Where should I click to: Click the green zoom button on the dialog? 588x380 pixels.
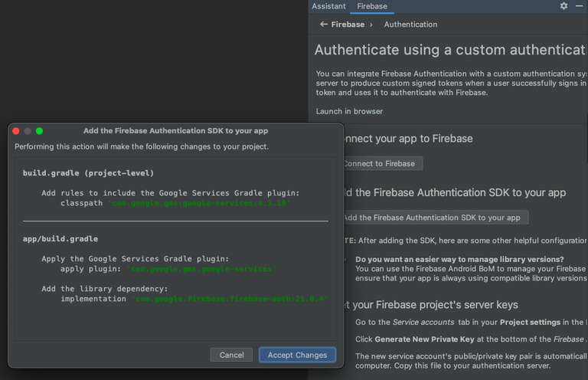[39, 131]
